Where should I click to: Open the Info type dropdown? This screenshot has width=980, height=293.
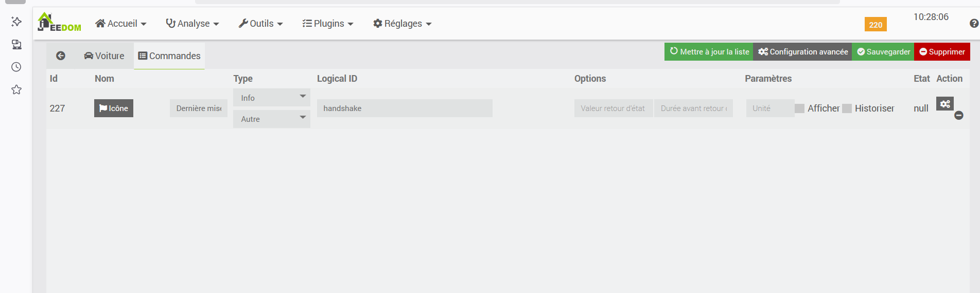271,98
